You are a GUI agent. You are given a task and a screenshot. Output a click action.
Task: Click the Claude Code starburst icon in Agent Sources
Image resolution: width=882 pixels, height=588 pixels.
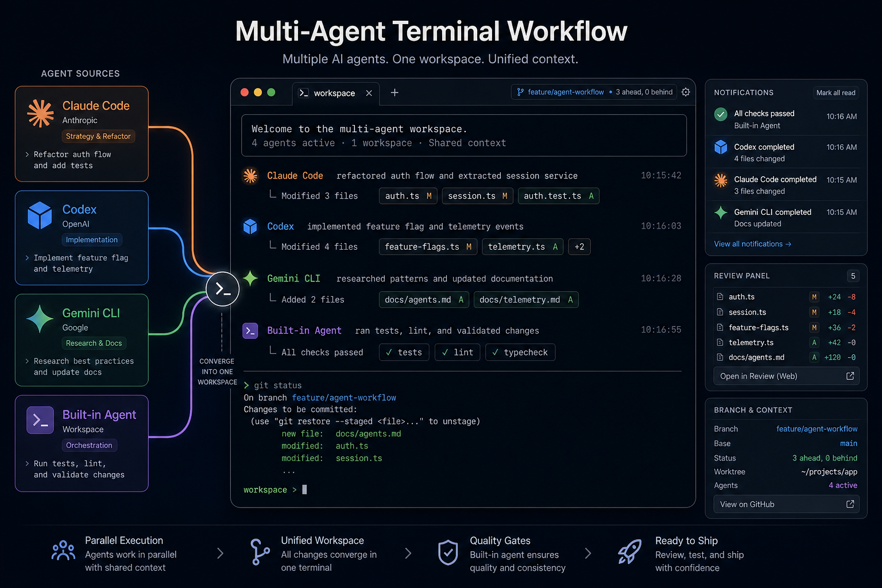tap(40, 113)
